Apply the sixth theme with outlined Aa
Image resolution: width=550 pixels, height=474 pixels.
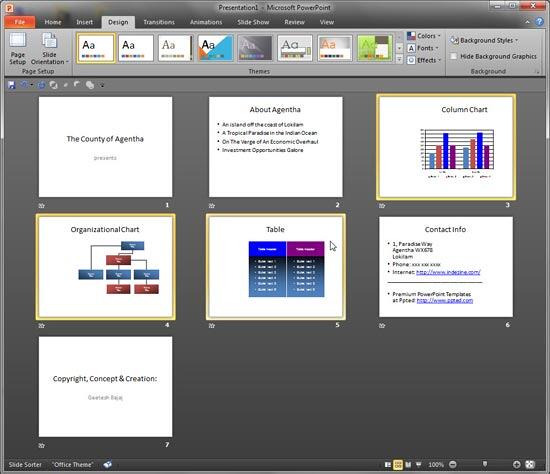pos(295,48)
